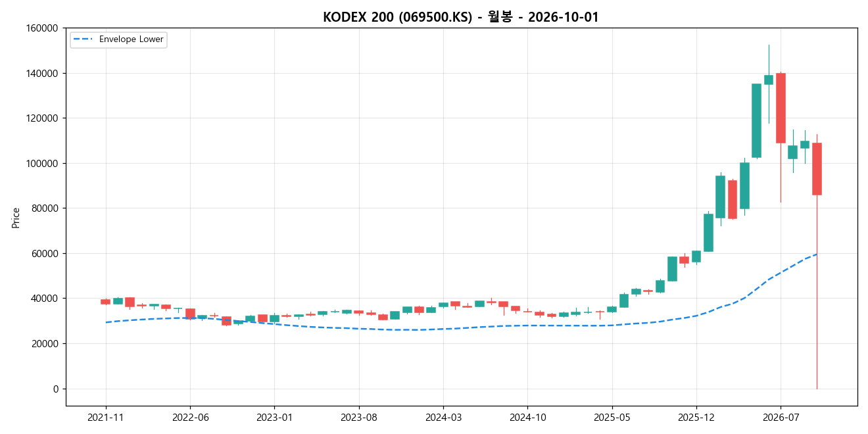
Task: Click the 100000 y-axis tick label
Action: (43, 163)
